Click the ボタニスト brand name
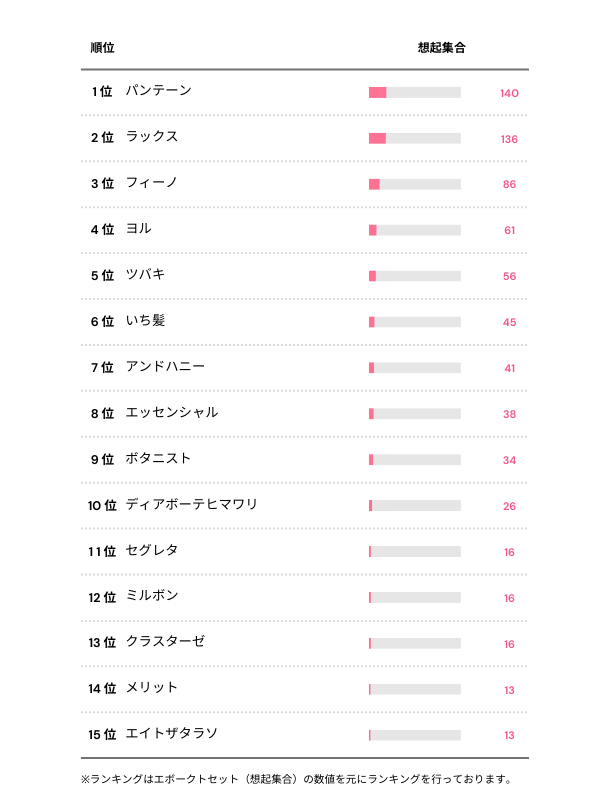Image resolution: width=600 pixels, height=800 pixels. point(158,459)
